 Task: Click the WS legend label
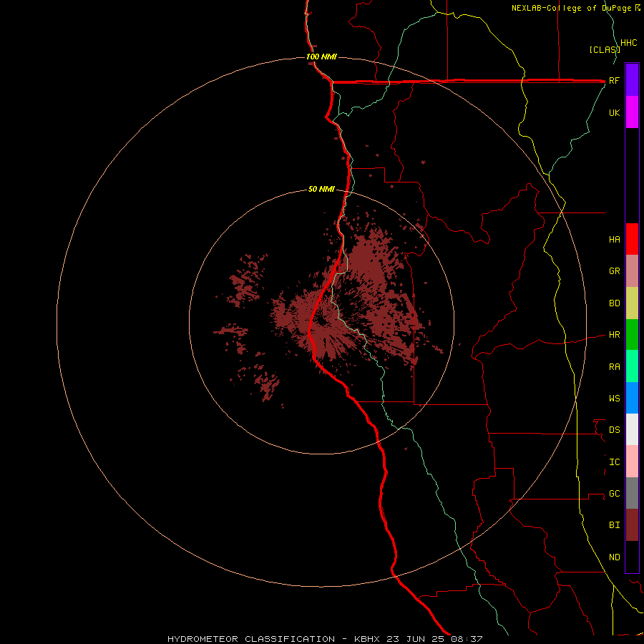pos(614,399)
